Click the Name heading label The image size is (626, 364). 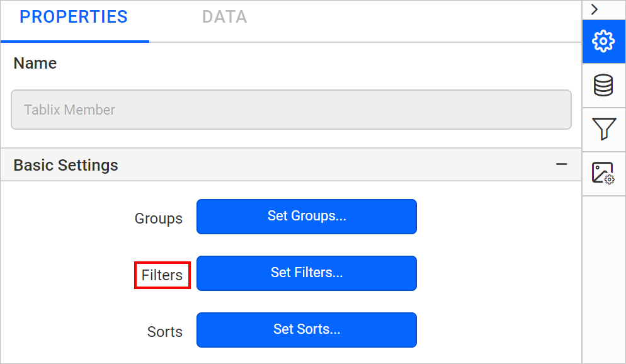coord(35,63)
